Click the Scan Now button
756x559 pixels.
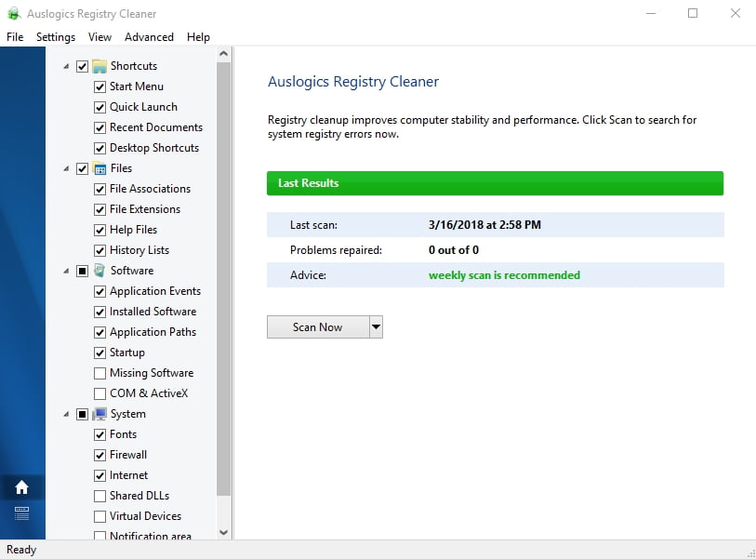coord(318,327)
